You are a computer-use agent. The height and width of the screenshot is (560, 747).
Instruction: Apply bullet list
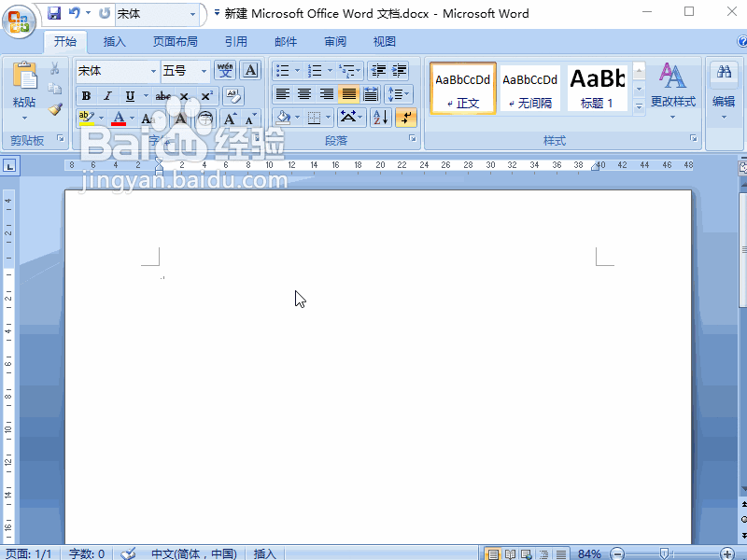coord(283,71)
